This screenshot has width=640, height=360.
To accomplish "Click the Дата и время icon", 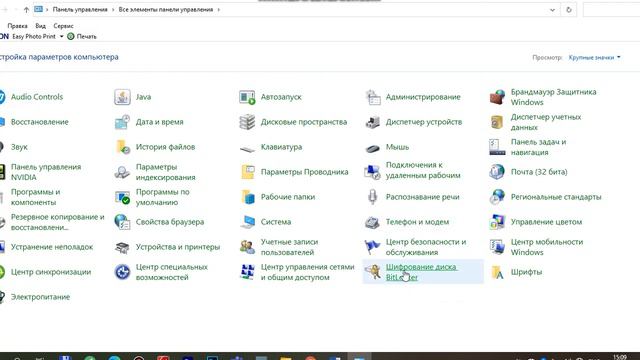I will [x=122, y=122].
